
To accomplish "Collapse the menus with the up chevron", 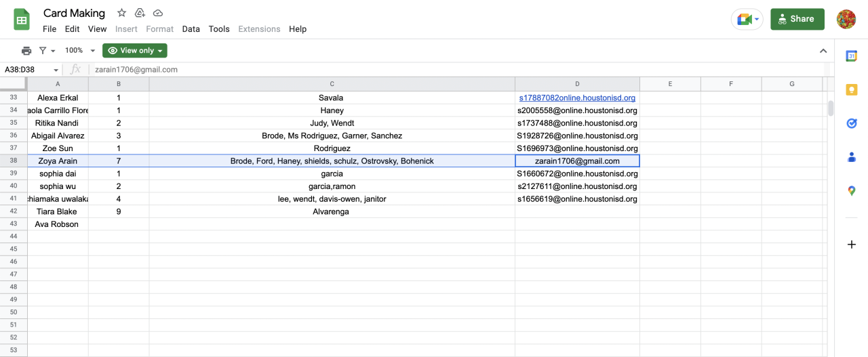I will pyautogui.click(x=823, y=51).
